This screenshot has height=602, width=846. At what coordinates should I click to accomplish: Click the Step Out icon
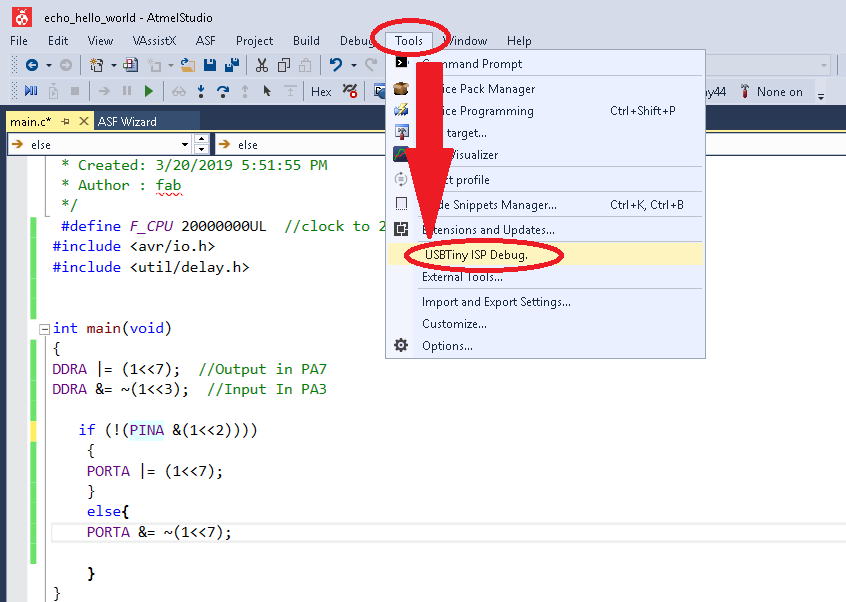(x=245, y=91)
